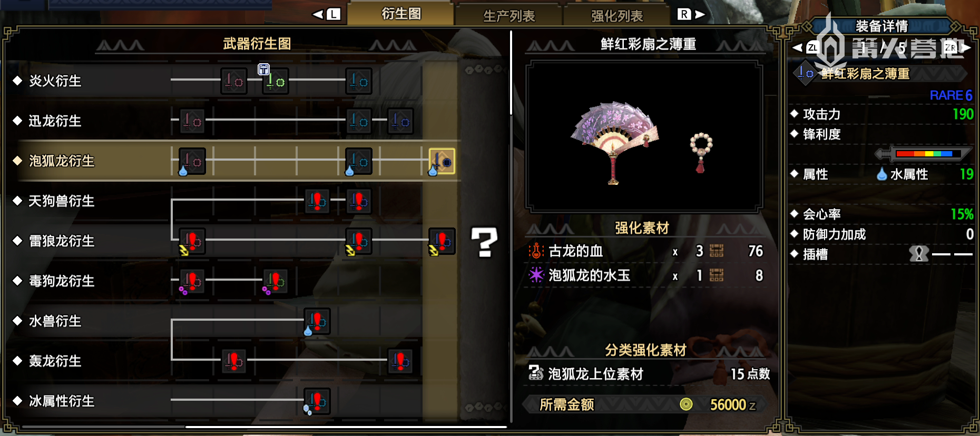Click the sharpness color gauge bar
The width and height of the screenshot is (980, 436).
[x=923, y=154]
